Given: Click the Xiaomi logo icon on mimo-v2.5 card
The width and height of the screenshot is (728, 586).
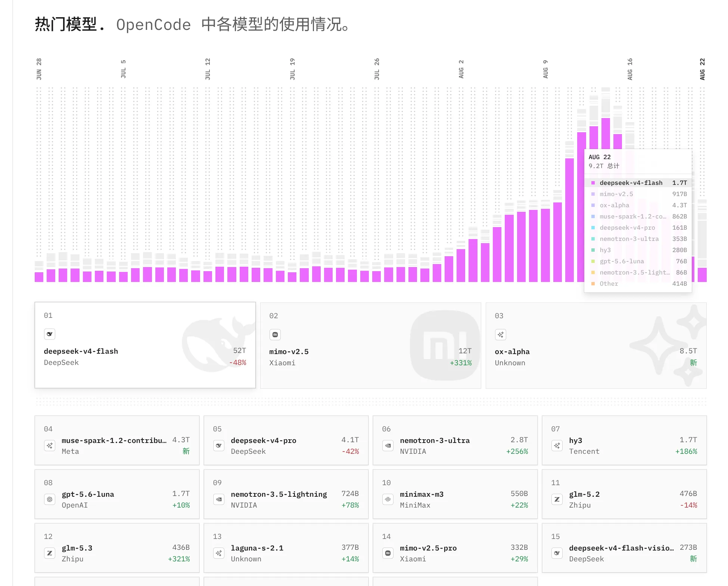Looking at the screenshot, I should point(275,334).
